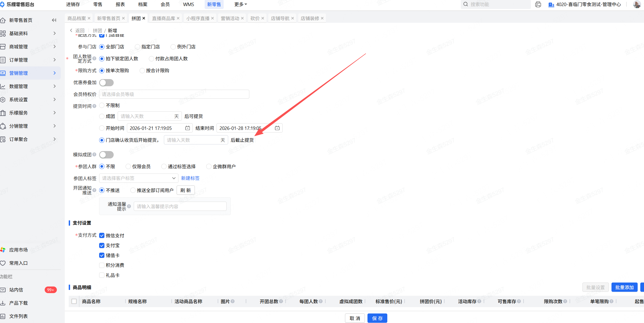Select the 付款占用团人数 radio option
This screenshot has width=644, height=323.
click(151, 58)
